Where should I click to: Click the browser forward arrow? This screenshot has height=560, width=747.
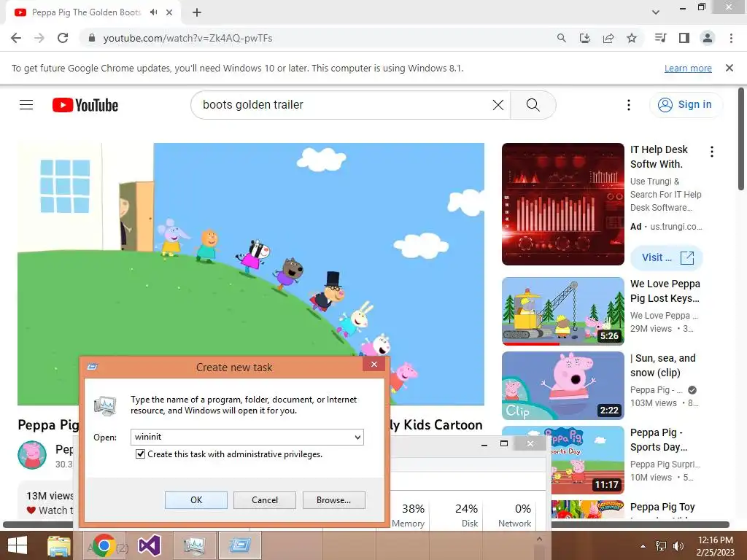pos(39,38)
